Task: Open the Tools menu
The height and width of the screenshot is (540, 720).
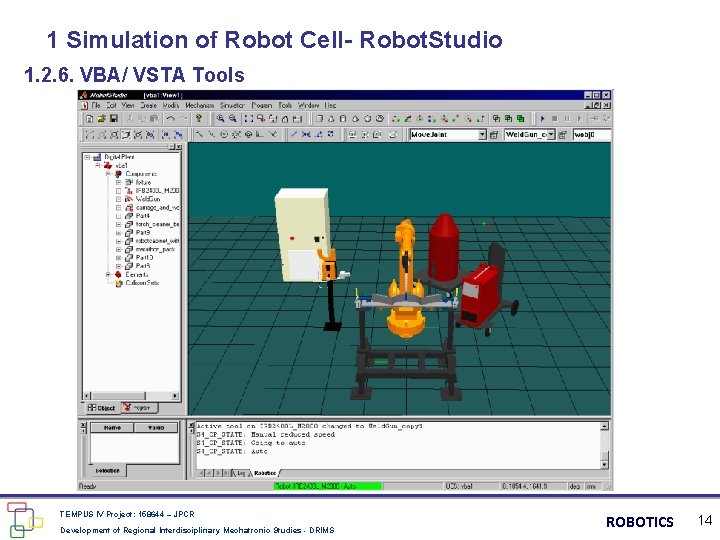Action: 285,105
